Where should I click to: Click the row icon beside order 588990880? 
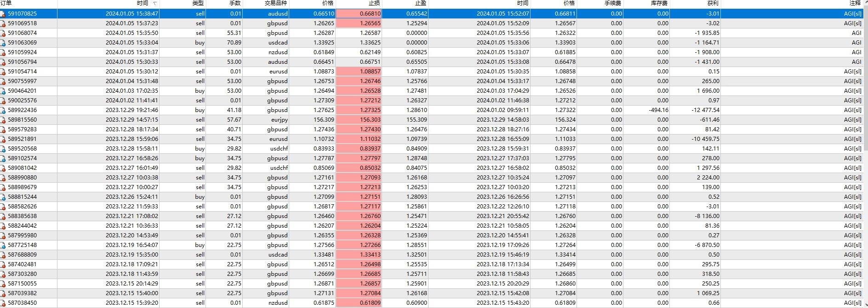point(3,178)
